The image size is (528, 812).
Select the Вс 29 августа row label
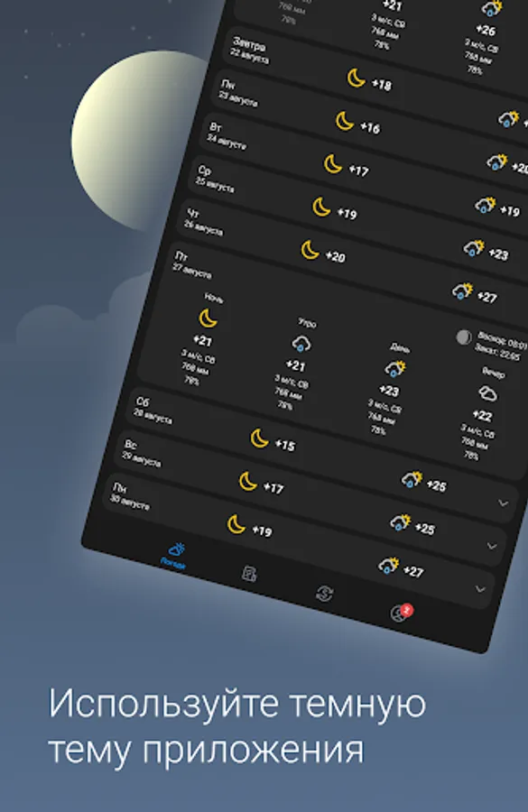tap(142, 453)
